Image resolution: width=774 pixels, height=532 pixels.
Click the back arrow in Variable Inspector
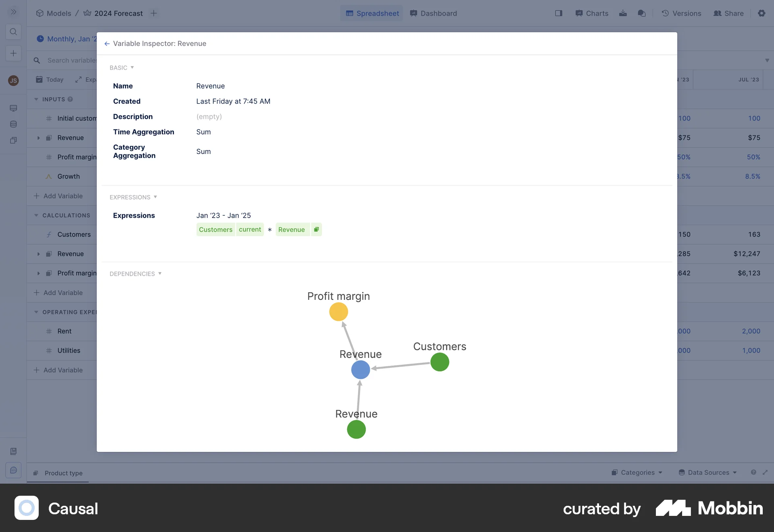click(x=107, y=44)
